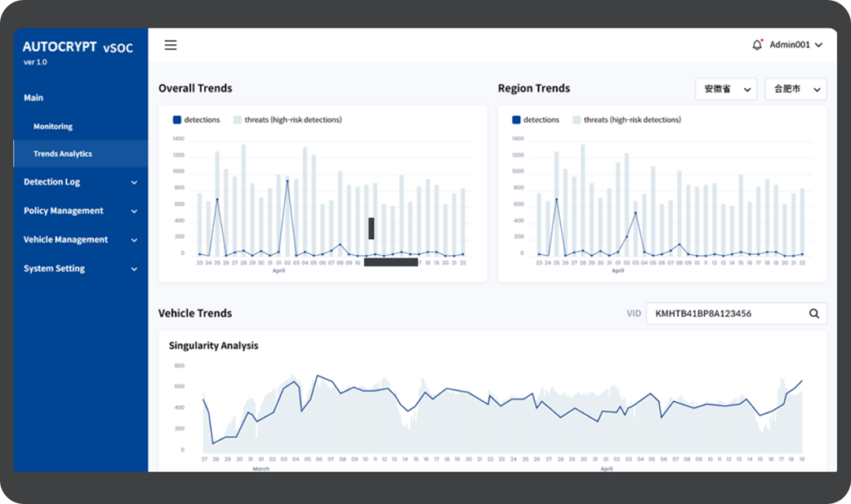Toggle threats legend in Overall Trends

[x=288, y=120]
